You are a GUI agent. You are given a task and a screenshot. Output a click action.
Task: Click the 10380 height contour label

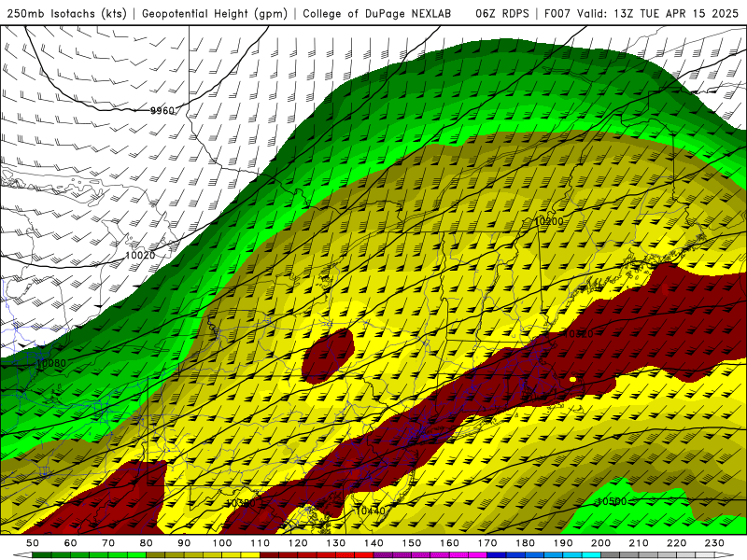click(241, 503)
